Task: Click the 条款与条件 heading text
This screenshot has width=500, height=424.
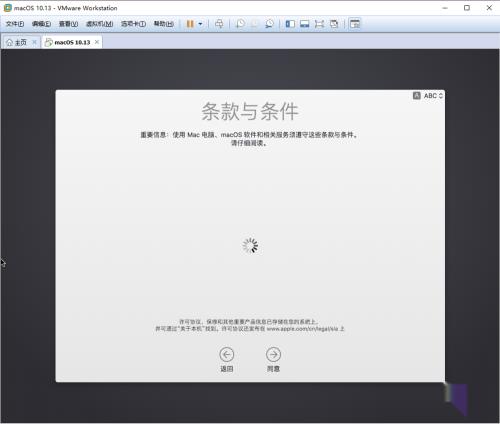Action: point(250,111)
